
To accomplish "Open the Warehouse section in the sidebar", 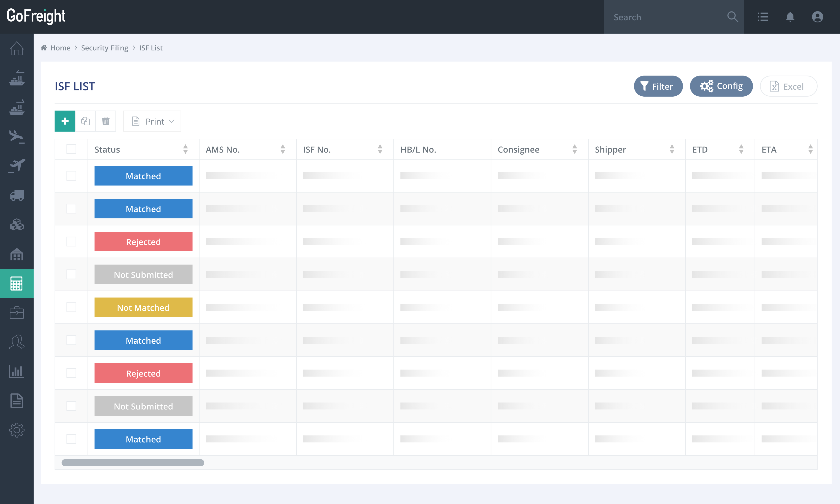I will [x=17, y=254].
